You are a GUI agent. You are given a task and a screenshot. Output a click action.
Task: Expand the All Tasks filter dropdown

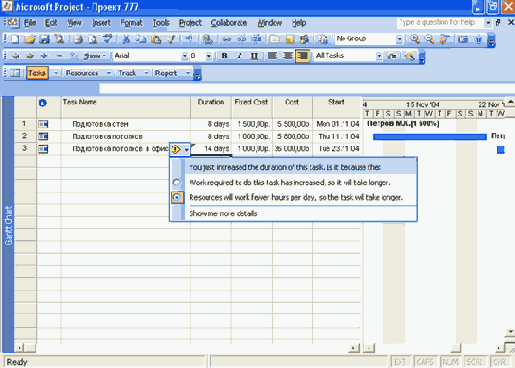[x=379, y=56]
